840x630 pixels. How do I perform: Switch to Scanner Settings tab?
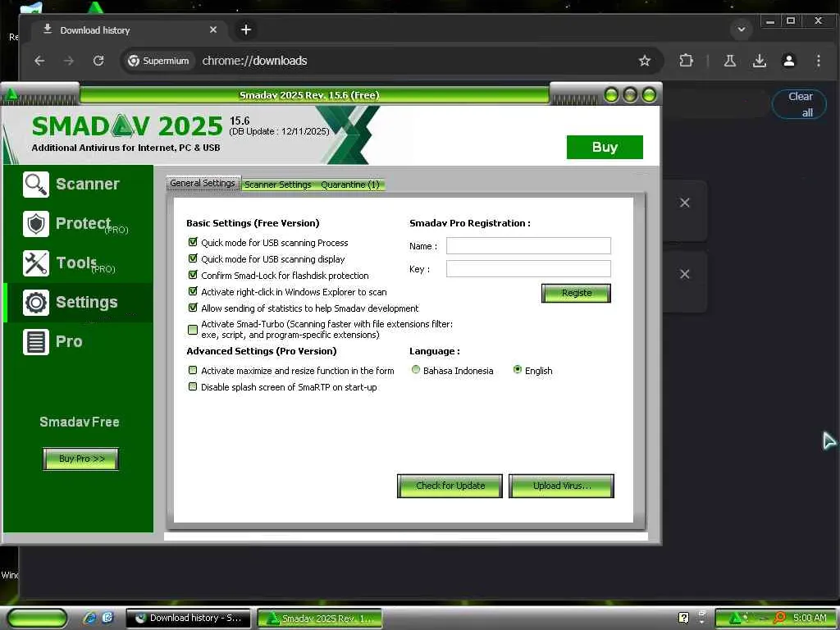tap(278, 185)
